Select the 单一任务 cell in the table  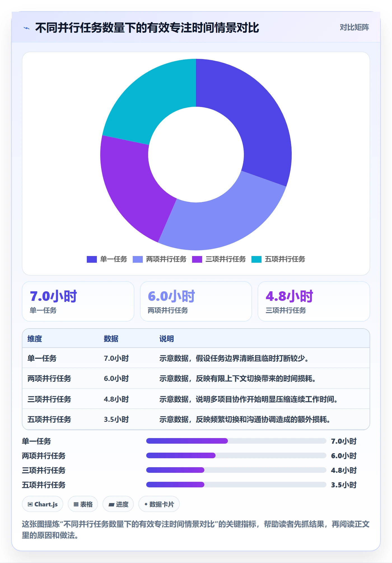tap(42, 358)
